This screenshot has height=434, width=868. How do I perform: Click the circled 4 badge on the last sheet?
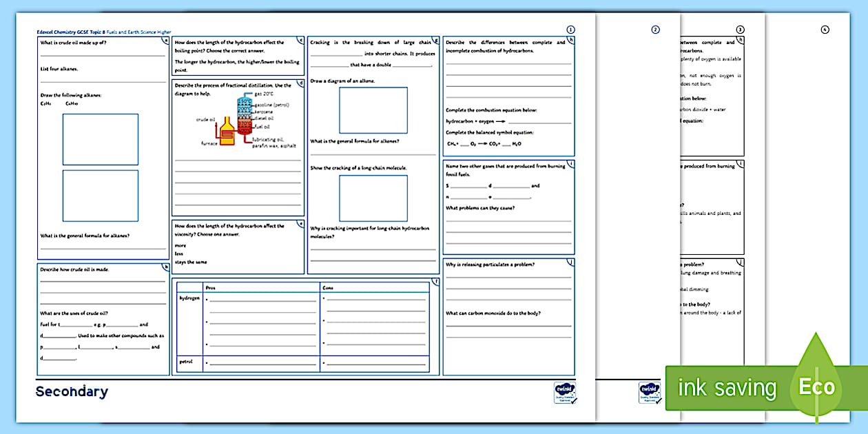(823, 30)
